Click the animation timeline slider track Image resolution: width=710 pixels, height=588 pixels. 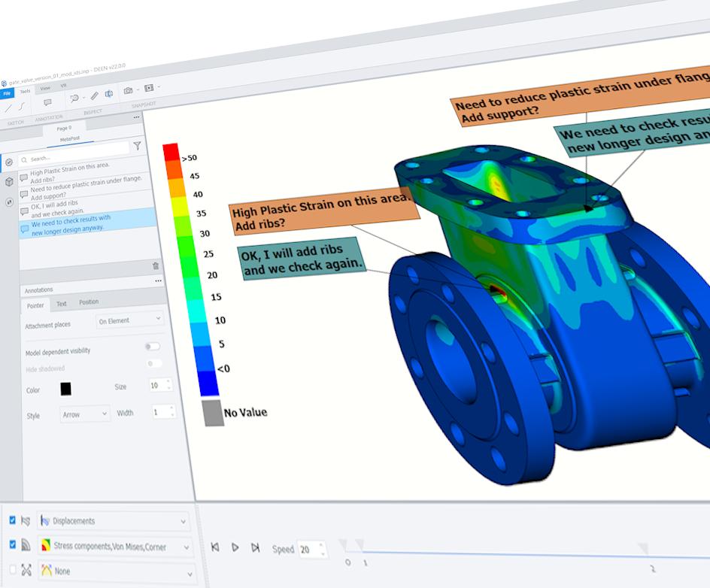point(536,554)
